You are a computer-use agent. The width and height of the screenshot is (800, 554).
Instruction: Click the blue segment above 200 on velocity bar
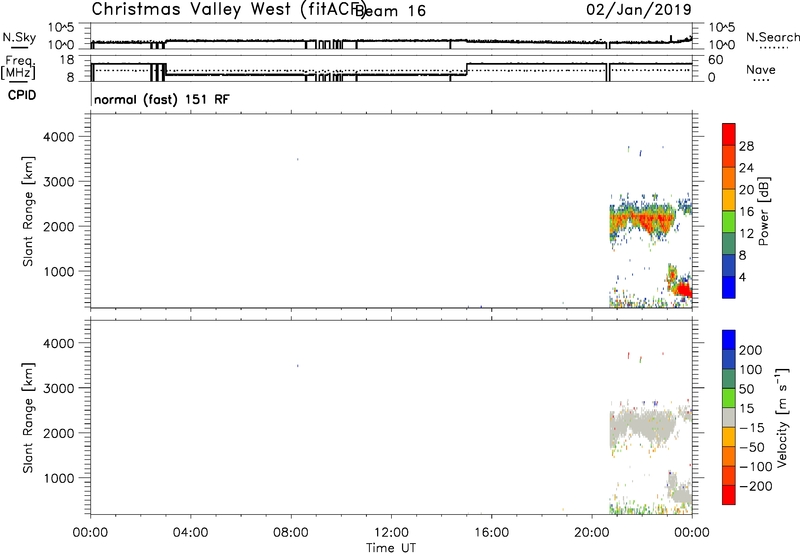[729, 339]
